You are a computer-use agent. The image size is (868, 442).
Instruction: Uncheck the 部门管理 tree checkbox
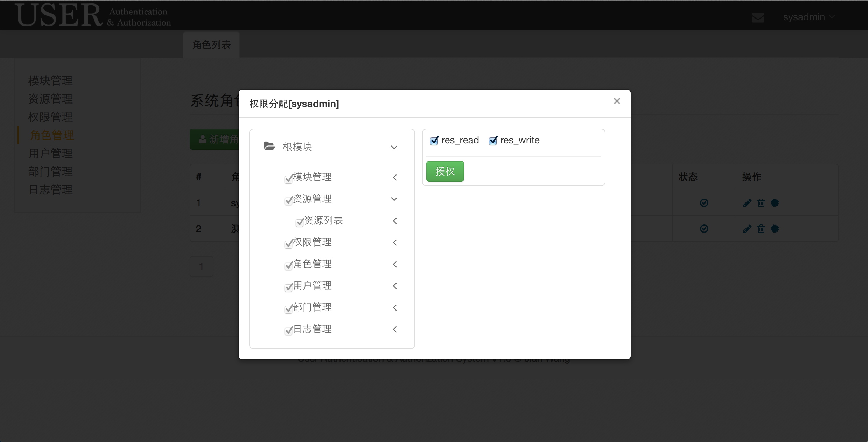[x=288, y=309]
